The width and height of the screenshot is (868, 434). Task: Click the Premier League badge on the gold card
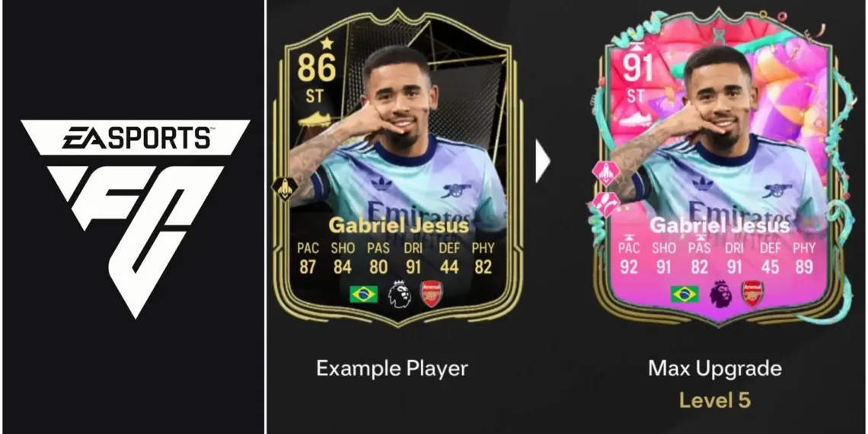tap(399, 294)
